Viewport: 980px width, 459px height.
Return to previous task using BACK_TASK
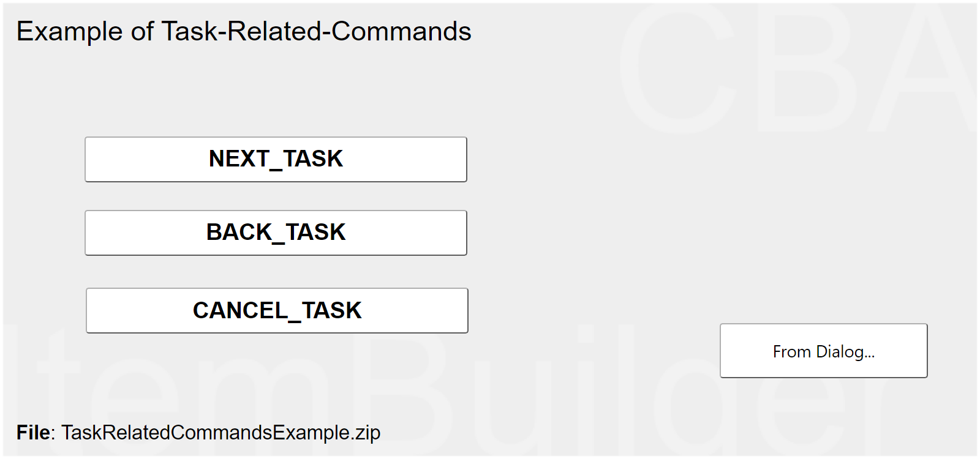276,233
